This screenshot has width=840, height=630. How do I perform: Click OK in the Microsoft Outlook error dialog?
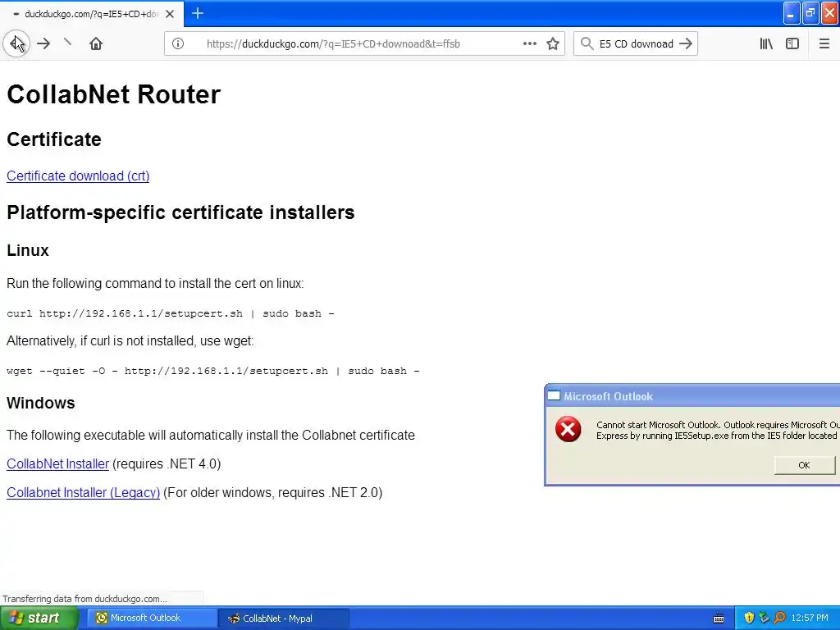point(804,465)
